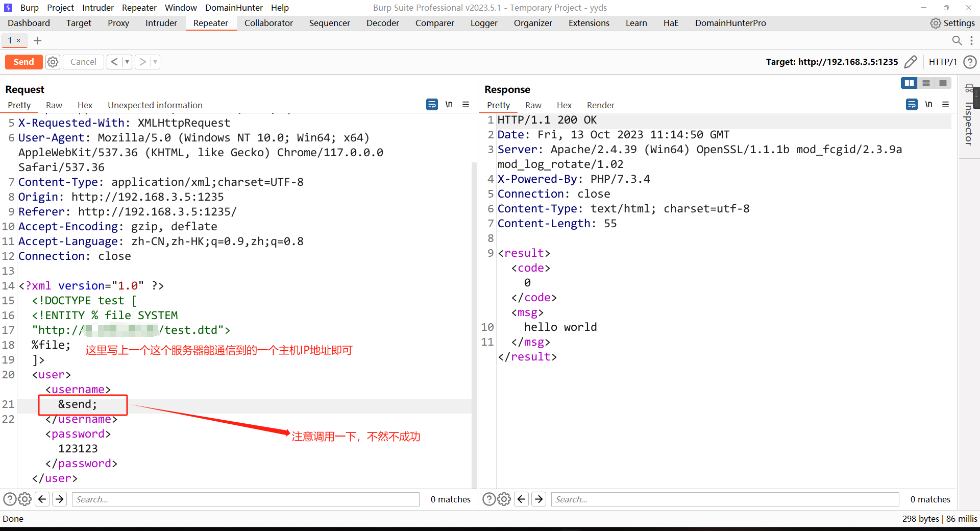Click the orange Send button

(23, 62)
